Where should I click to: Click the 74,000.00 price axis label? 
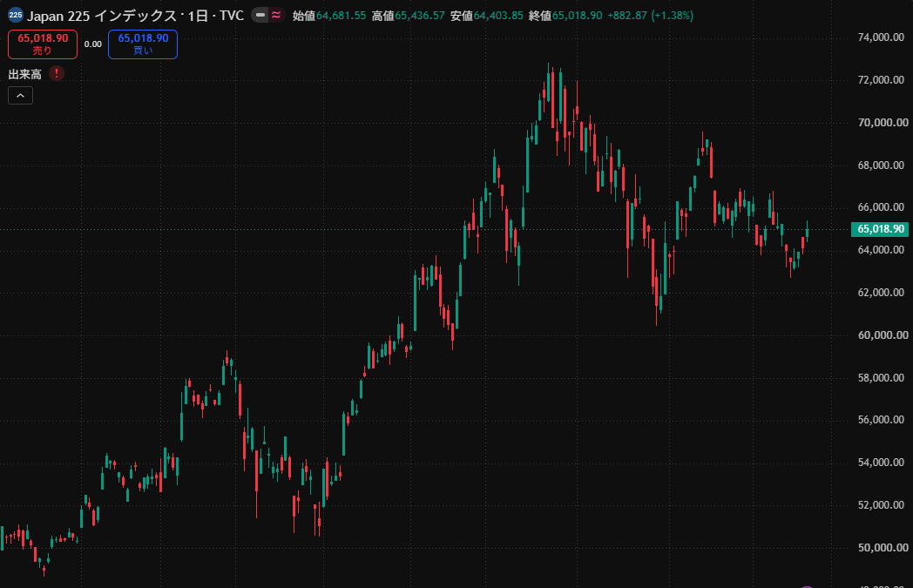[x=881, y=37]
